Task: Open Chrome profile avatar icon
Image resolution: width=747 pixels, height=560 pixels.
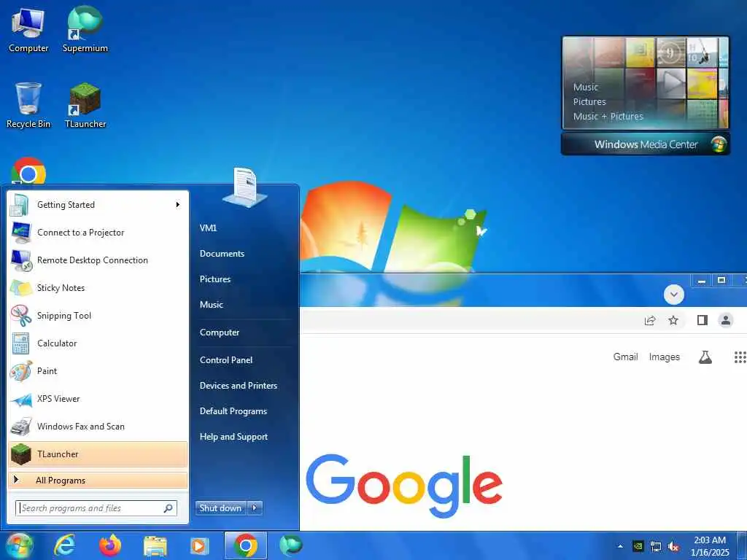Action: point(726,321)
